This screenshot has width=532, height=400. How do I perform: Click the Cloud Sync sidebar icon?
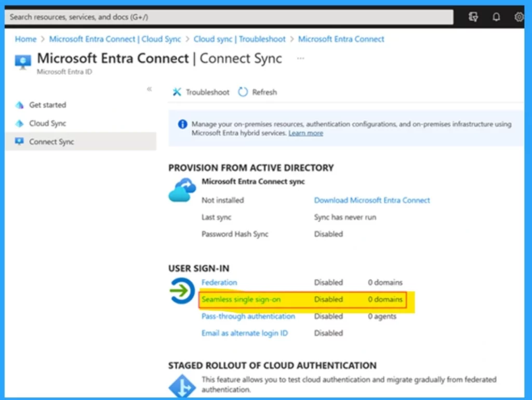pos(19,123)
